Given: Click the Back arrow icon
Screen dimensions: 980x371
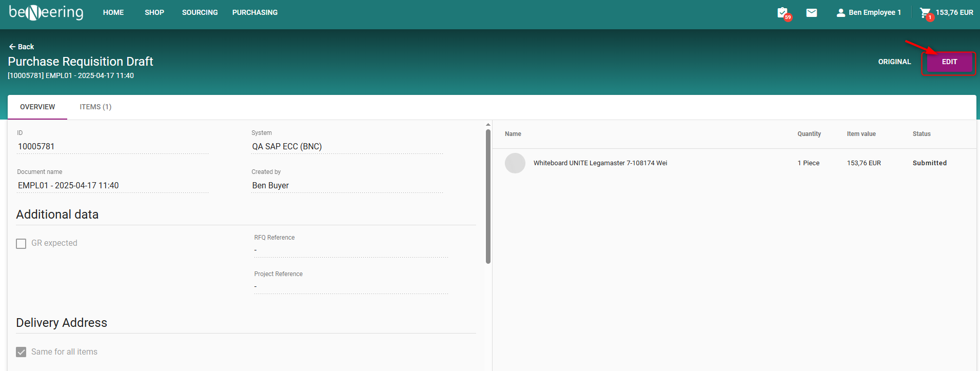Looking at the screenshot, I should 12,47.
